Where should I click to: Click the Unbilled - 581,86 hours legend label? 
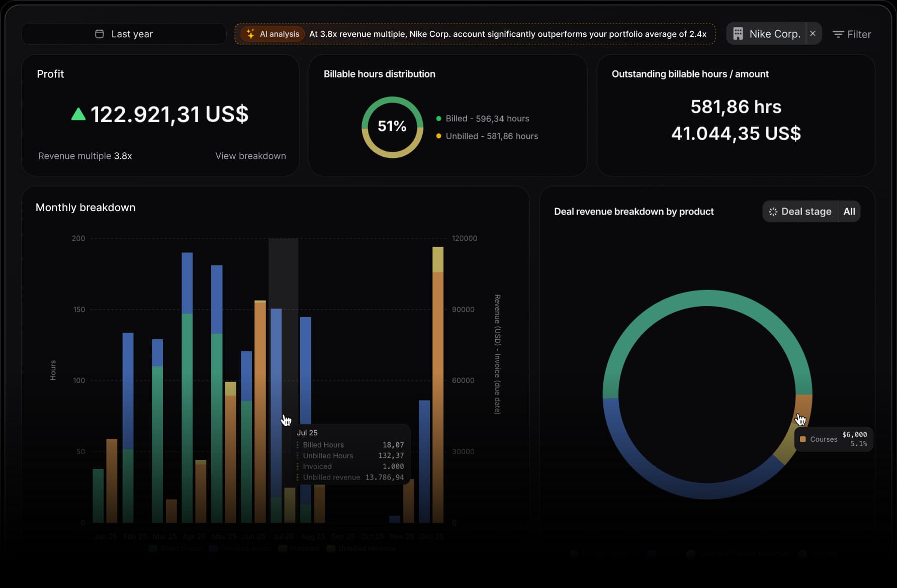(x=492, y=136)
